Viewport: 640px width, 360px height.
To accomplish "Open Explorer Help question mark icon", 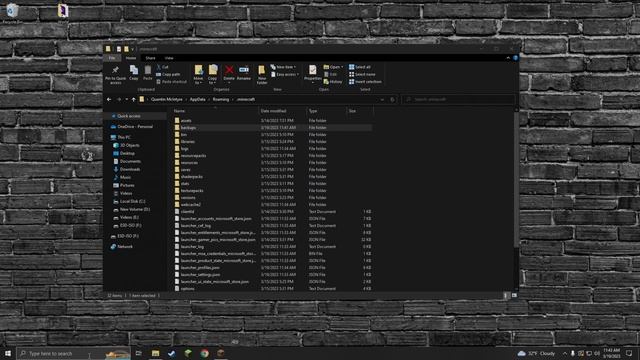I will pos(516,58).
